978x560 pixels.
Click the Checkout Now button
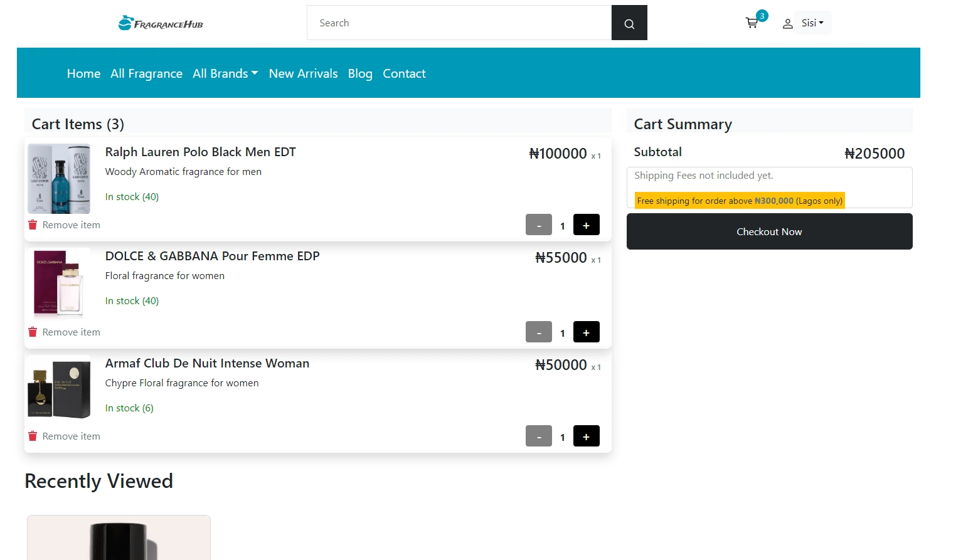tap(769, 231)
